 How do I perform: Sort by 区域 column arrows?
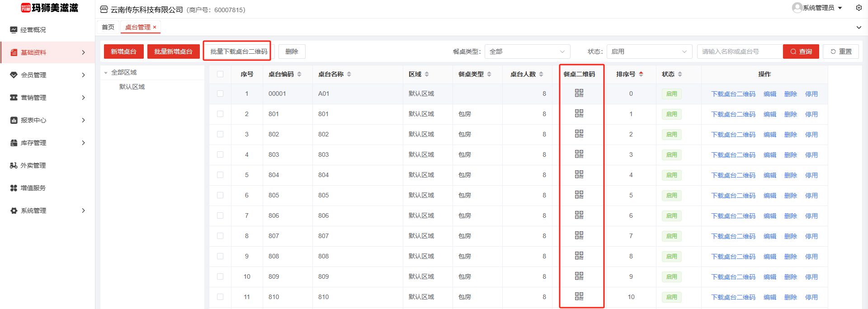tap(427, 74)
